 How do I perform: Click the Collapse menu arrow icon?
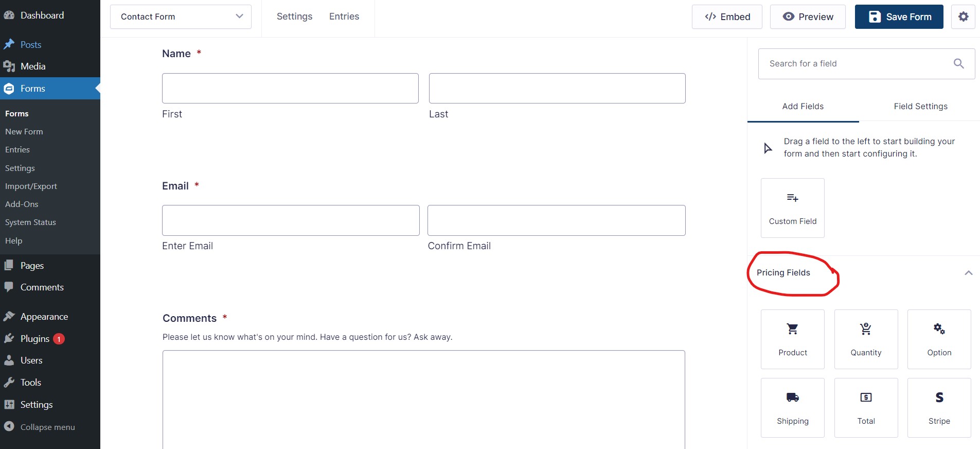(9, 426)
